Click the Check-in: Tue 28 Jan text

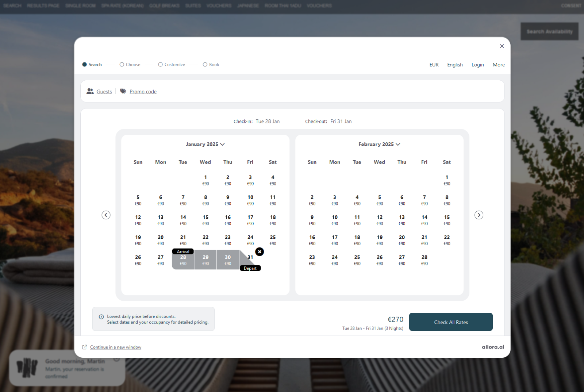tap(257, 122)
